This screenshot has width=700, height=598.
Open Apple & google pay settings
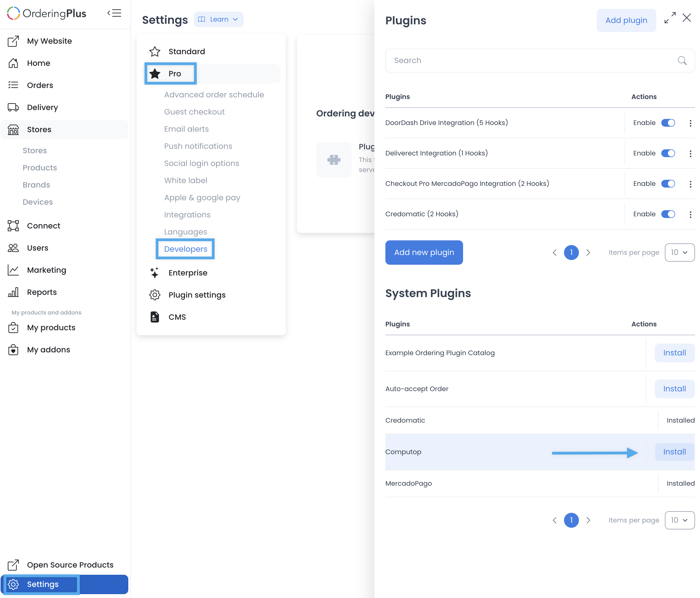pos(202,198)
